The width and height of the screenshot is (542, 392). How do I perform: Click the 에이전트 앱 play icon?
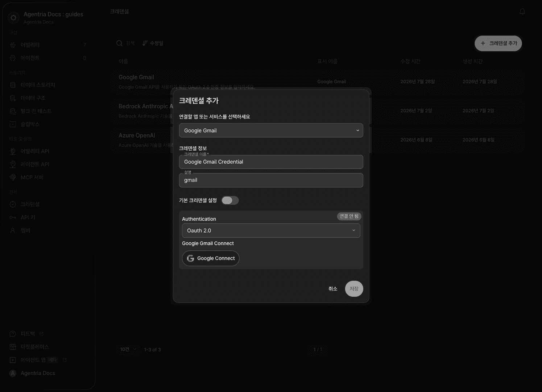tap(13, 360)
